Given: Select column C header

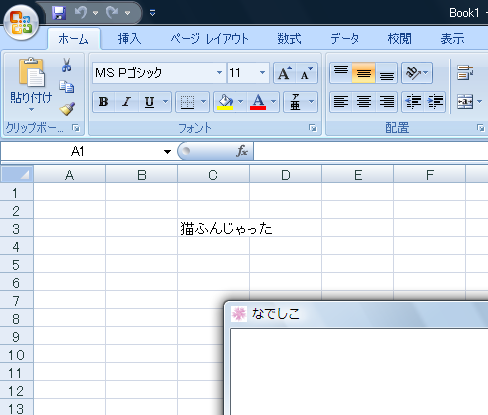Looking at the screenshot, I should pyautogui.click(x=213, y=174).
